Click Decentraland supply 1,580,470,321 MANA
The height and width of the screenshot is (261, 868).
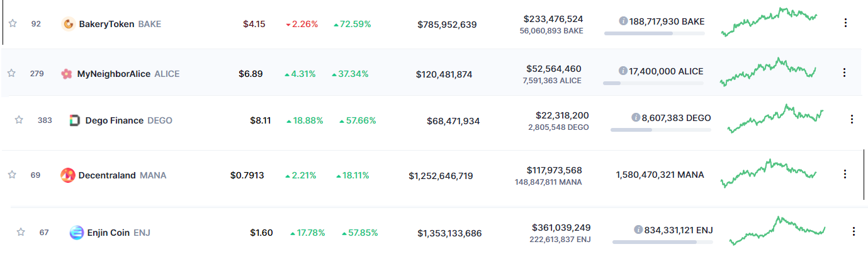pyautogui.click(x=660, y=175)
